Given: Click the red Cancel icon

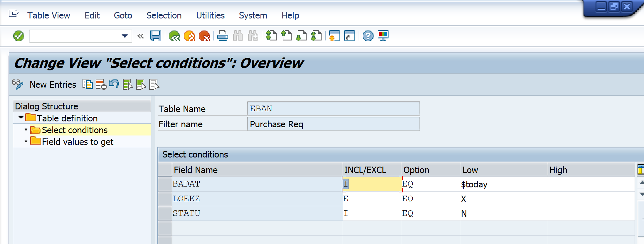Looking at the screenshot, I should [204, 36].
